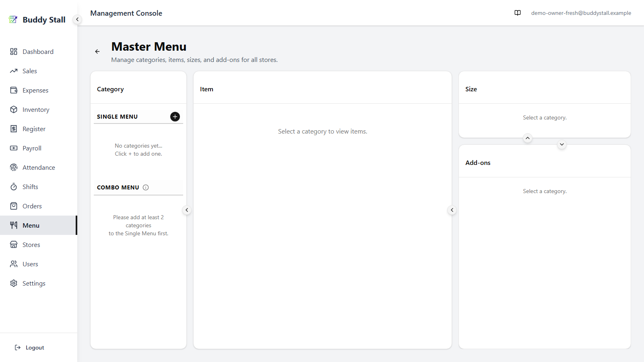Click the Stores shop icon
644x362 pixels.
coord(14,245)
